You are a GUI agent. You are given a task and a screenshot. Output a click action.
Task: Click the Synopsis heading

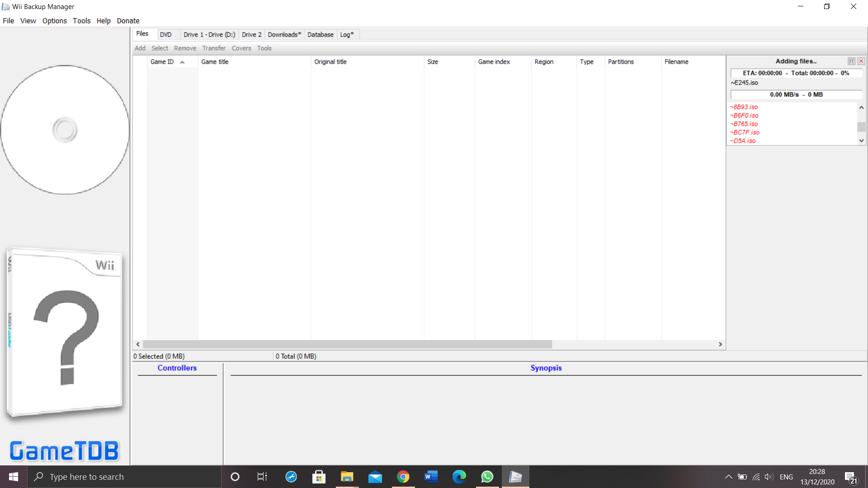tap(546, 368)
